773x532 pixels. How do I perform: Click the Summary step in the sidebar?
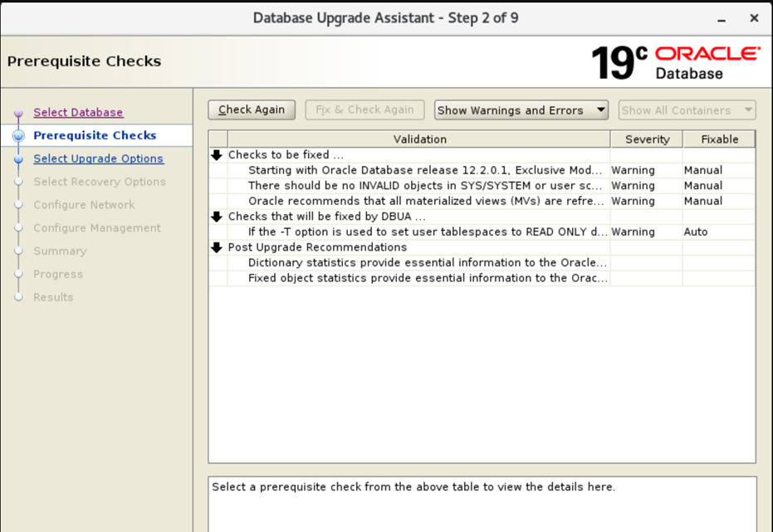pyautogui.click(x=60, y=251)
